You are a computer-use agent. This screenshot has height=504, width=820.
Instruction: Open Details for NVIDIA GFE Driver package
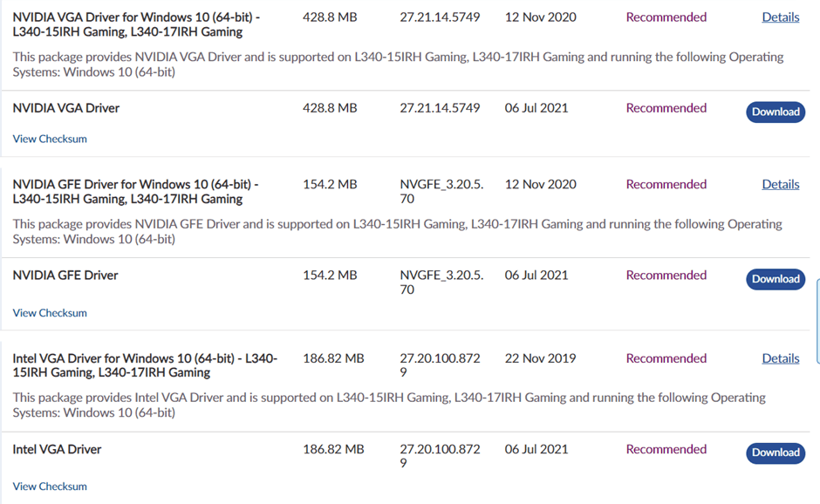tap(780, 185)
